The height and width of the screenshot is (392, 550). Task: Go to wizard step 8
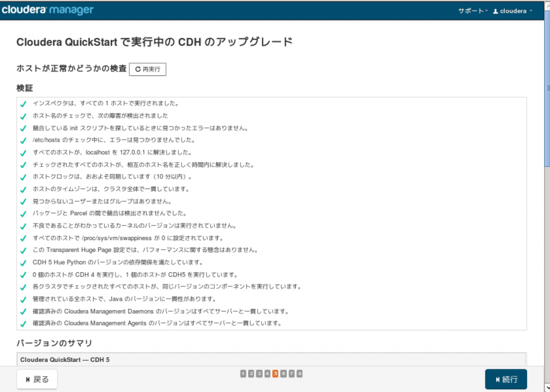point(300,374)
